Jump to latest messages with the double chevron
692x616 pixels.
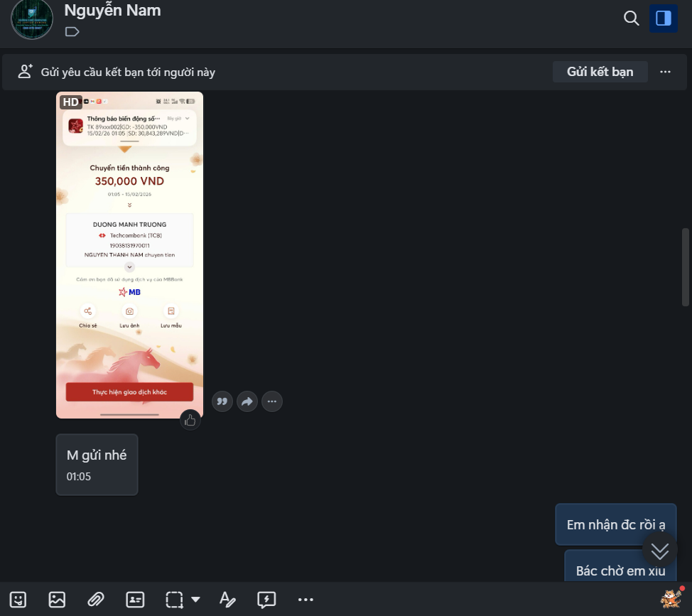(659, 551)
